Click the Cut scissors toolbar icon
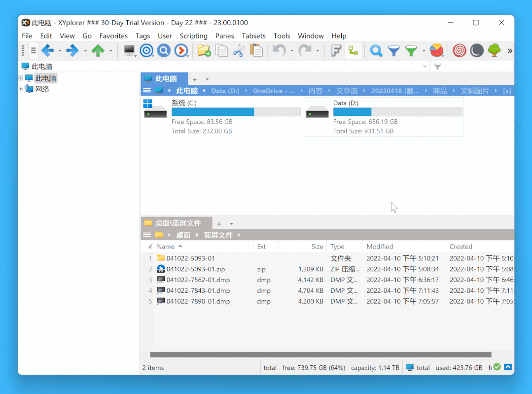This screenshot has height=394, width=532. [239, 51]
